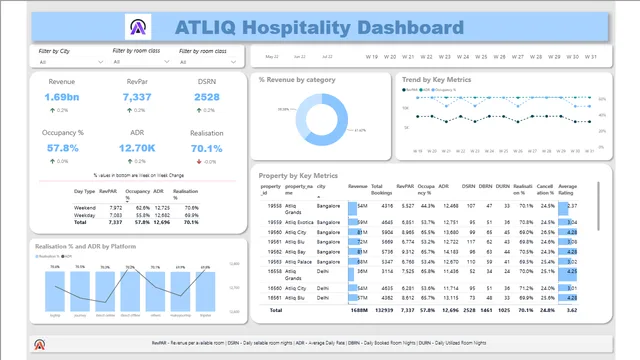Viewport: 640px width, 360px height.
Task: Select the Jul 22 month slicer
Action: (327, 57)
